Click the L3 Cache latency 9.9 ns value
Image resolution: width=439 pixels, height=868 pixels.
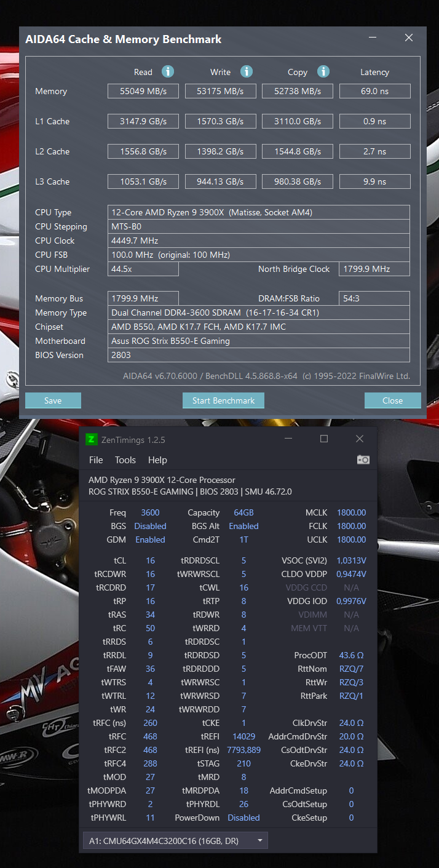[374, 181]
